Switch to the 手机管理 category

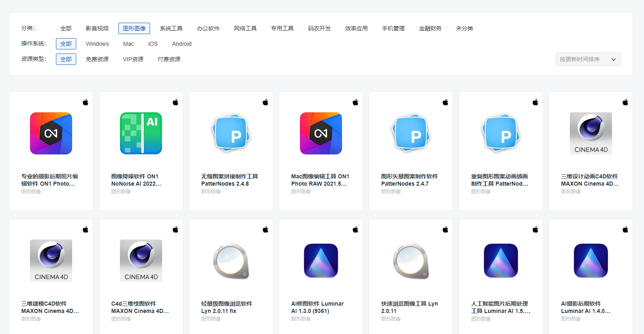click(x=394, y=28)
